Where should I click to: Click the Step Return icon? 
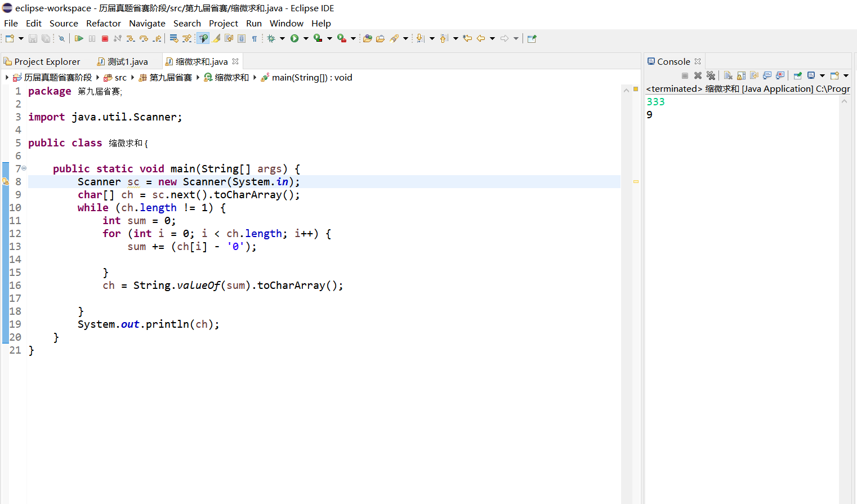pos(157,38)
